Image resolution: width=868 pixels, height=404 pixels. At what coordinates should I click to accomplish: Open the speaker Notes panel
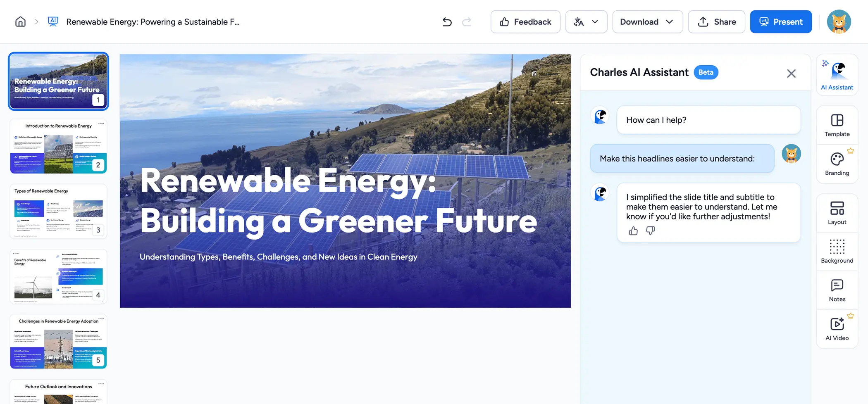click(x=837, y=290)
